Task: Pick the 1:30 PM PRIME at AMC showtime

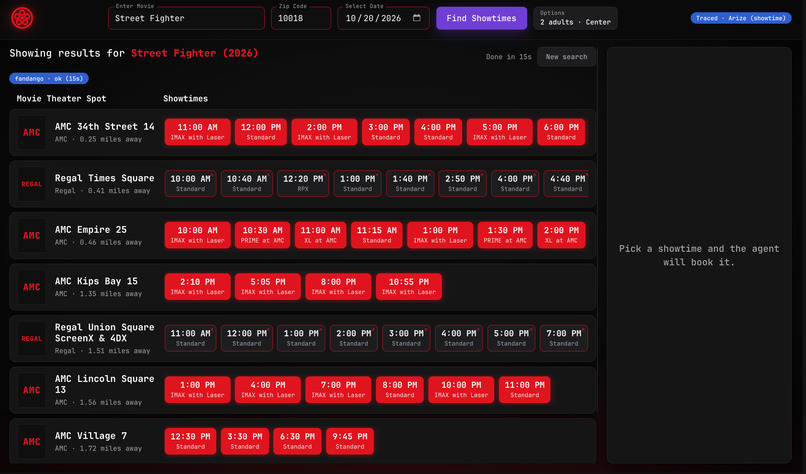Action: [x=505, y=235]
